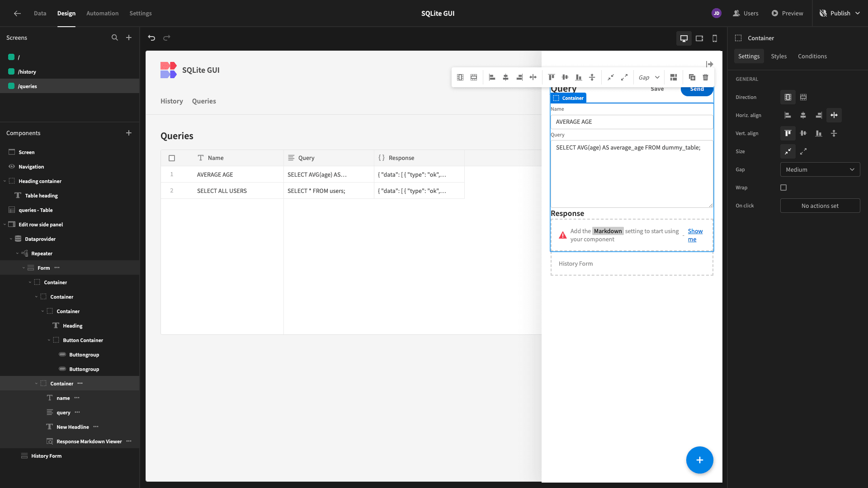Select all rows checkbox in Queries table
Viewport: 868px width, 488px height.
[x=172, y=158]
